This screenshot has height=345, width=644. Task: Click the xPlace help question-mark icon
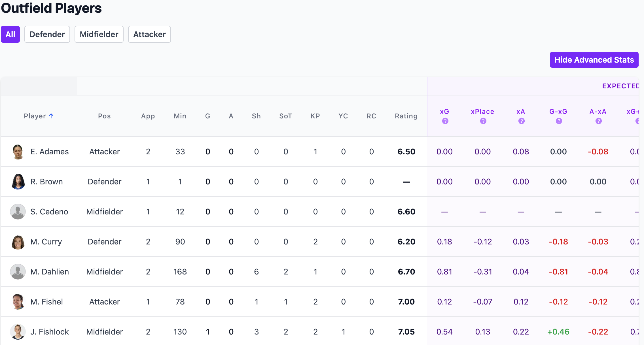[x=483, y=121]
